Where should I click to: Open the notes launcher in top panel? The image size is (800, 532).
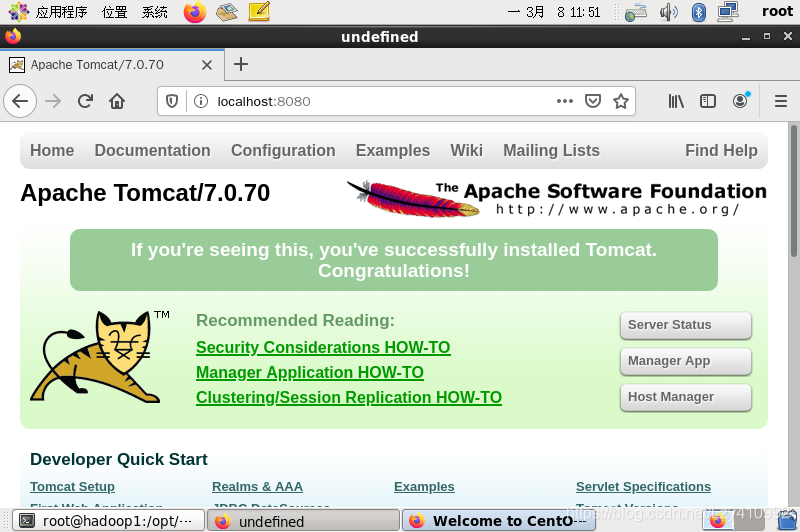click(x=259, y=12)
